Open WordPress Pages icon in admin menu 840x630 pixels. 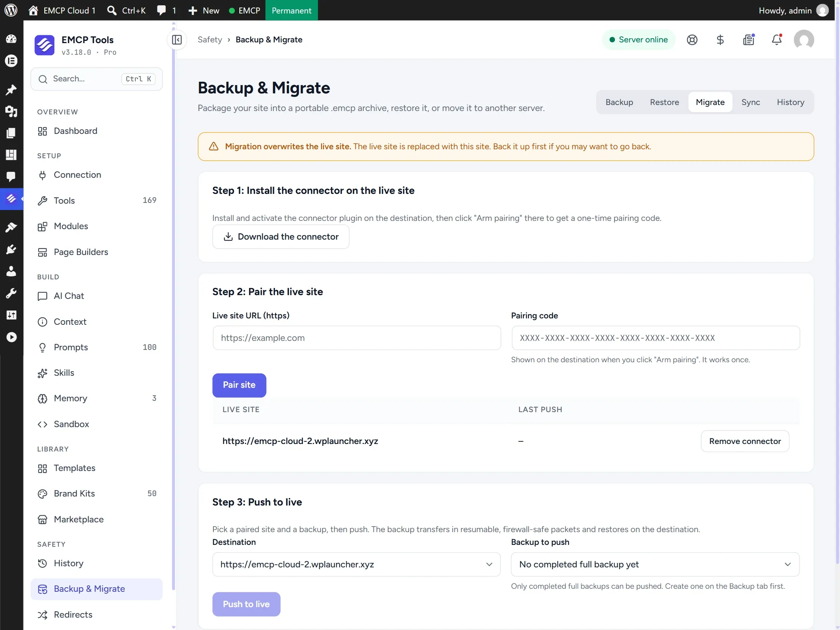tap(11, 133)
